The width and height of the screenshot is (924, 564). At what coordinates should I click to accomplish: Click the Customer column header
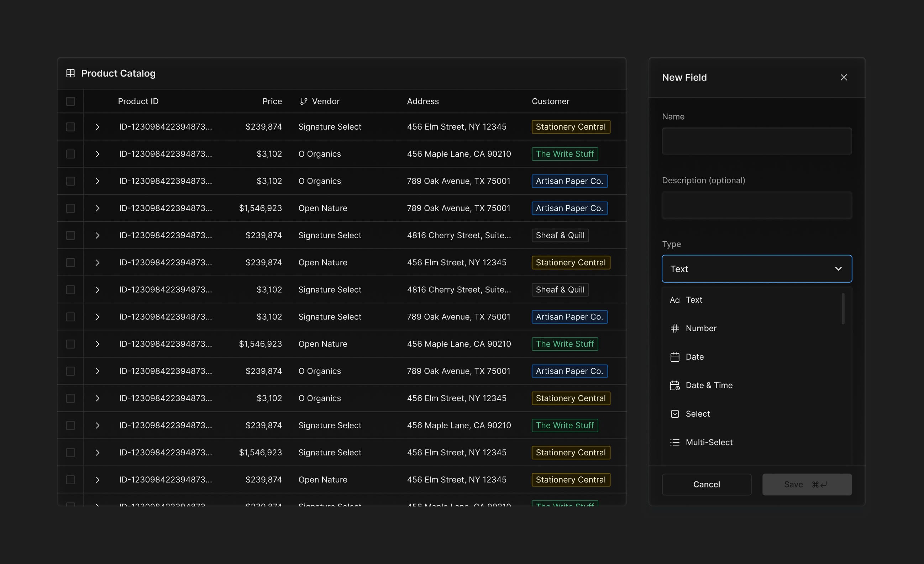(551, 101)
